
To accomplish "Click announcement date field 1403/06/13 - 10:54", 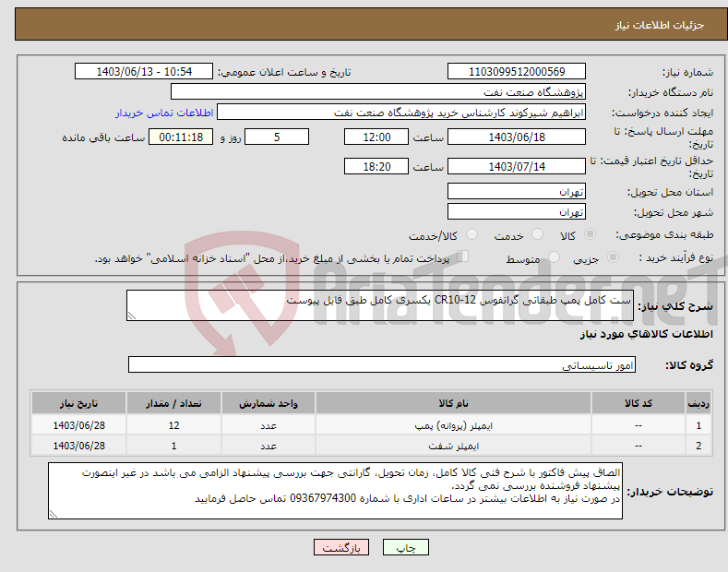I will tap(144, 72).
